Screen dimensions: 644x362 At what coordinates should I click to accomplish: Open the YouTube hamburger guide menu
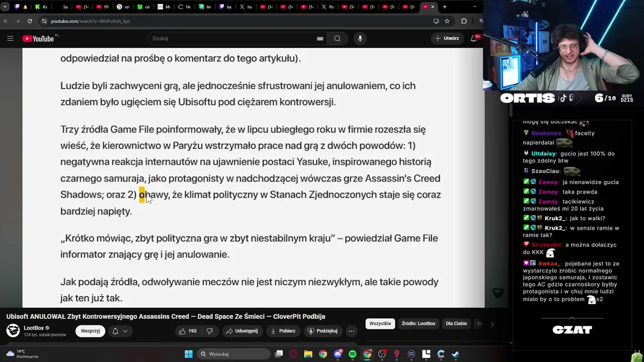coord(10,38)
